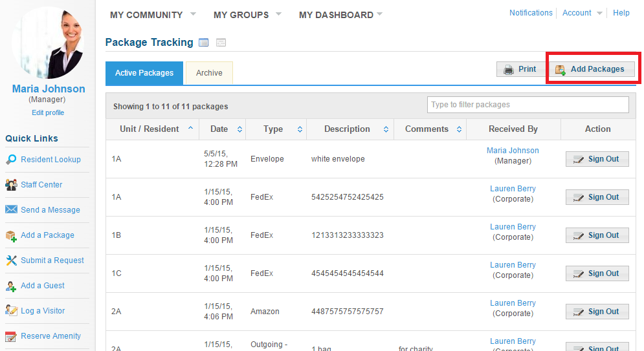This screenshot has width=644, height=351.
Task: Focus the filter packages text field
Action: point(527,105)
